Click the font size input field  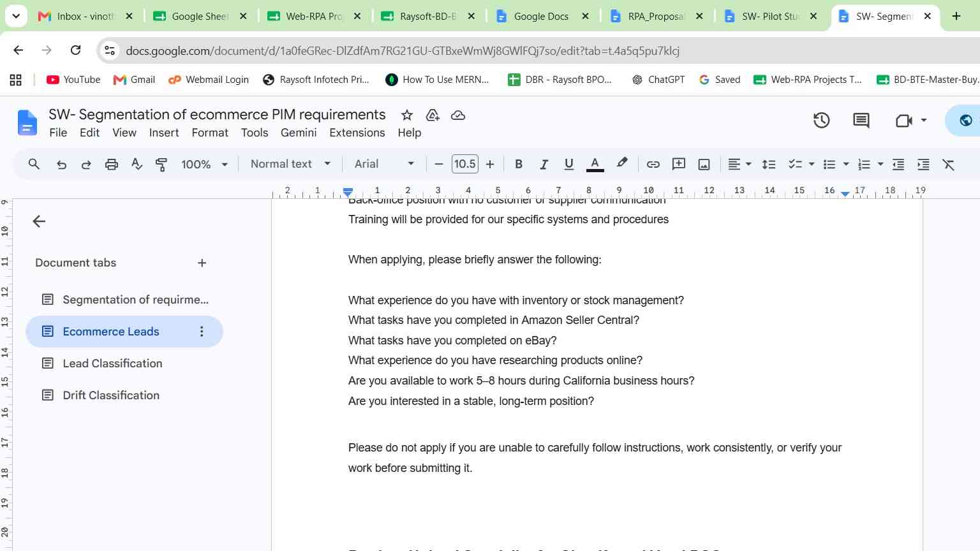pyautogui.click(x=464, y=164)
